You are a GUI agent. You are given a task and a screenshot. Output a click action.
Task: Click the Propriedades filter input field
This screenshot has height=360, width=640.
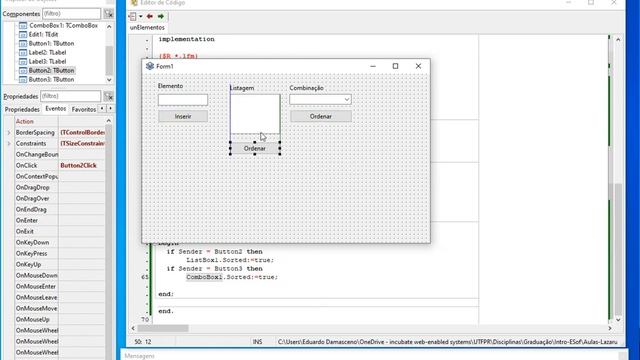(70, 96)
